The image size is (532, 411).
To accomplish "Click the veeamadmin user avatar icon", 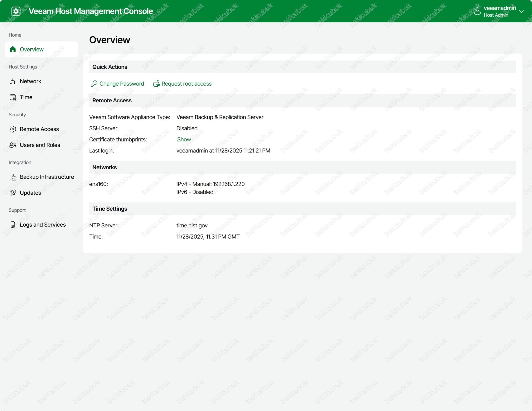I will (477, 11).
